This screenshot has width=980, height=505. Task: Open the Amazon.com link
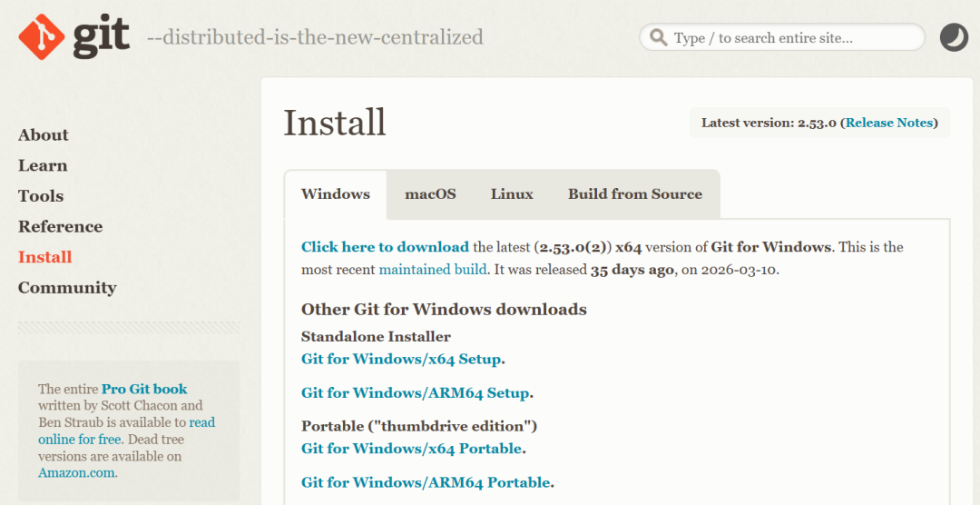tap(77, 472)
